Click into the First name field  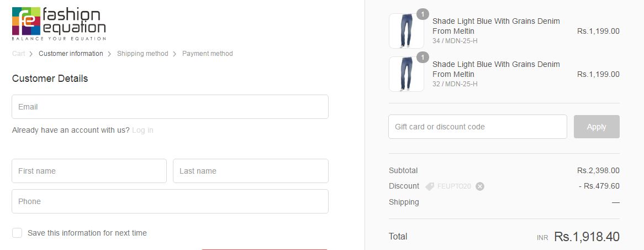(89, 171)
